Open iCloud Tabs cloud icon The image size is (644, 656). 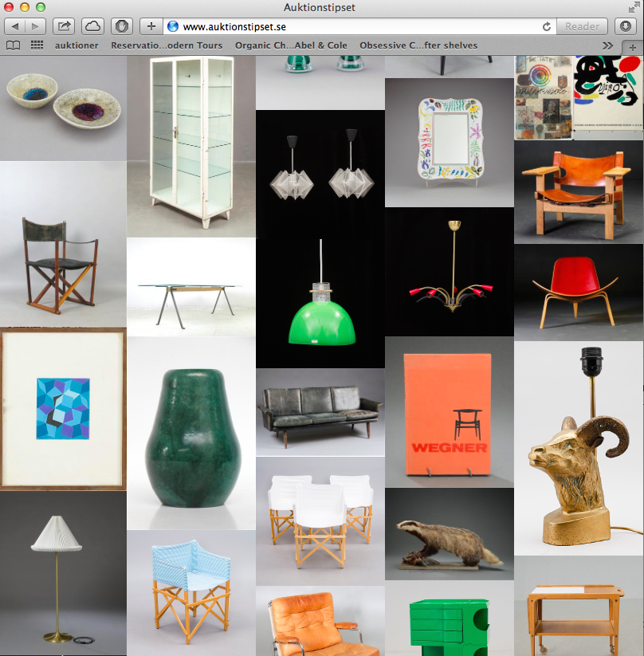pos(92,26)
